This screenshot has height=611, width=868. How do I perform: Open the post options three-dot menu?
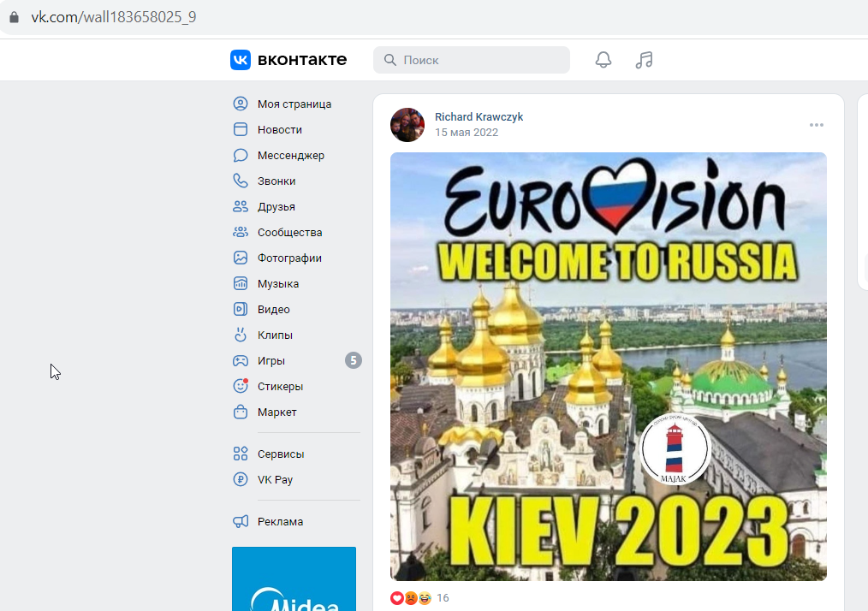click(x=817, y=125)
